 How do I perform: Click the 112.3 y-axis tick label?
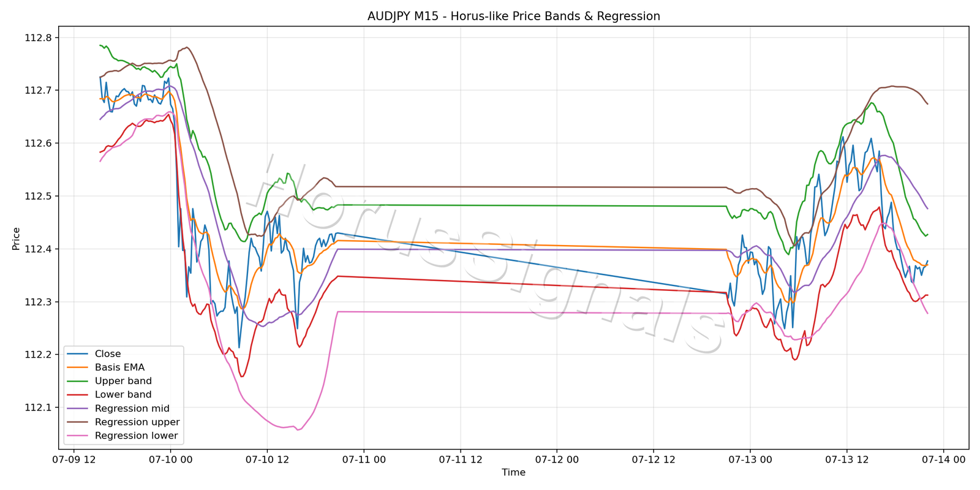pos(39,302)
